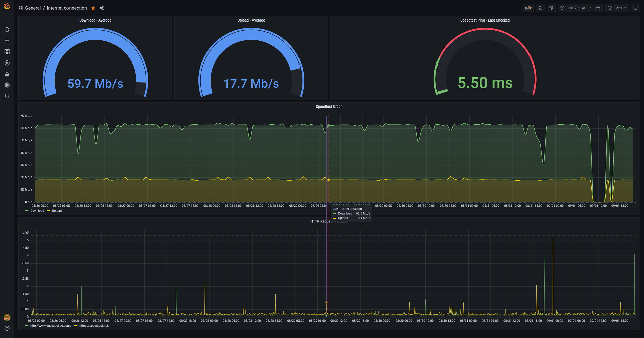Click the General breadcrumb
The image size is (644, 338).
pos(33,8)
